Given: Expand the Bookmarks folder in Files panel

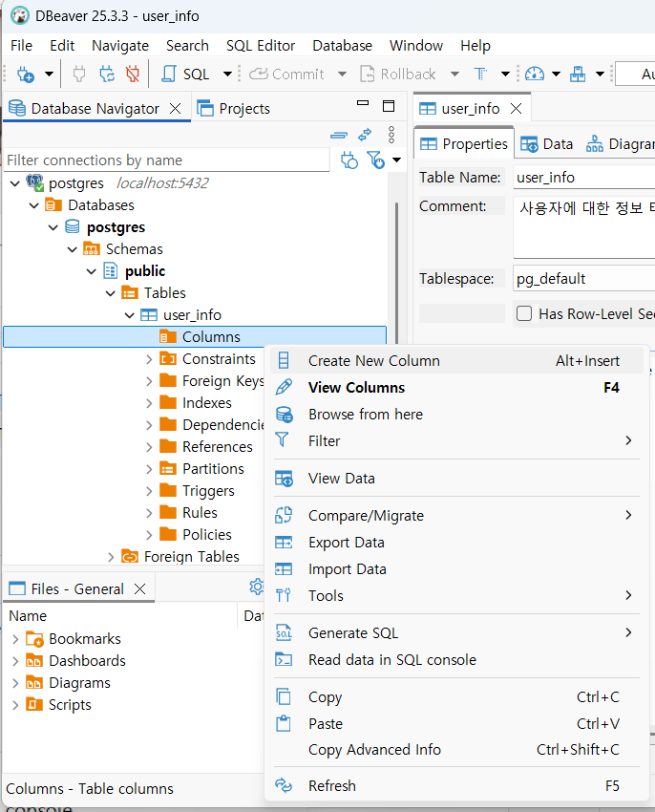Looking at the screenshot, I should pyautogui.click(x=15, y=639).
